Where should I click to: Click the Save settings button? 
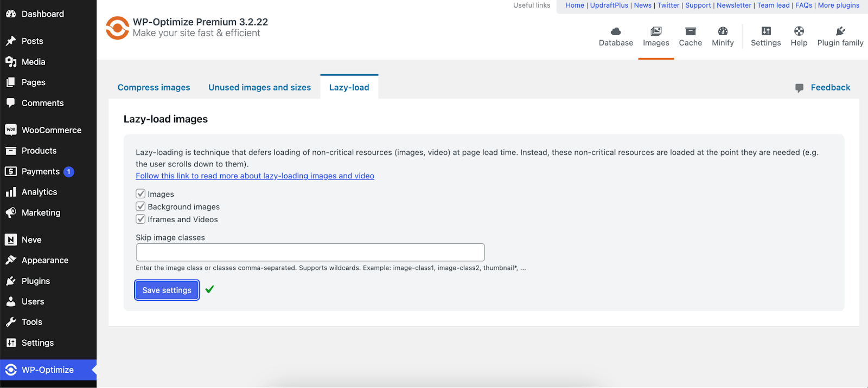click(167, 290)
